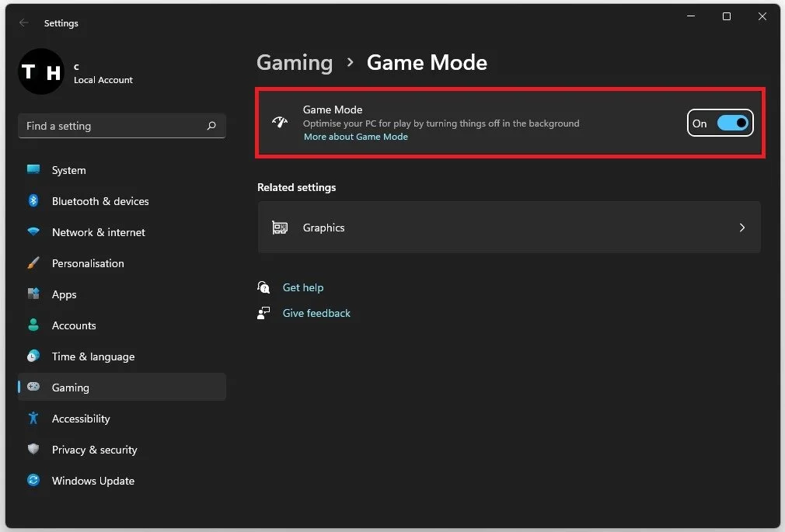Image resolution: width=785 pixels, height=532 pixels.
Task: Open Windows Update page
Action: 122,481
